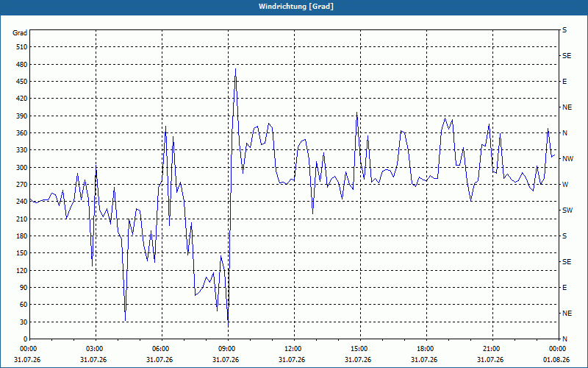
Task: Click the E compass label at 450 degrees
Action: tap(564, 82)
